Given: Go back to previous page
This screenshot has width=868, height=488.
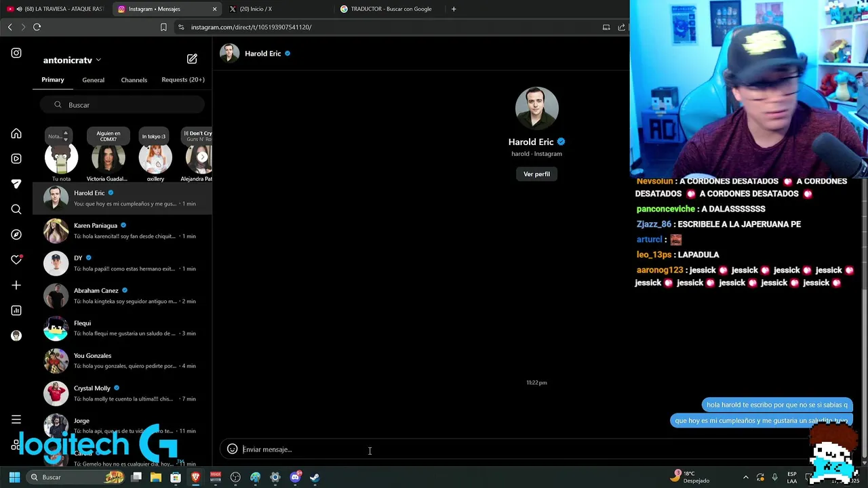Looking at the screenshot, I should (x=9, y=27).
